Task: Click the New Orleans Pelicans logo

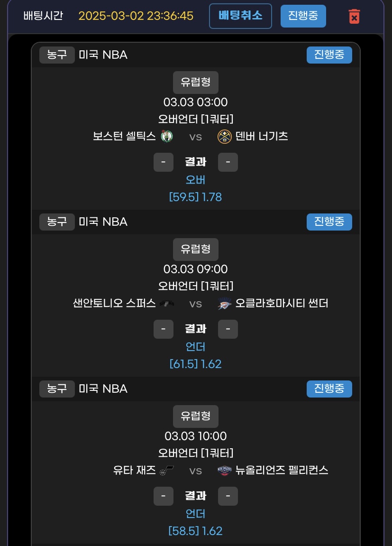Action: (224, 471)
